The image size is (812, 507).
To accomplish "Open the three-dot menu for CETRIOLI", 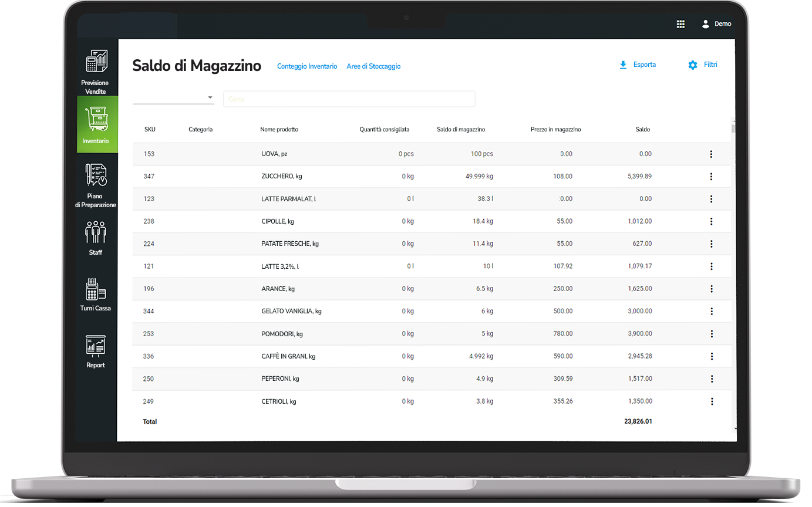I will click(711, 401).
